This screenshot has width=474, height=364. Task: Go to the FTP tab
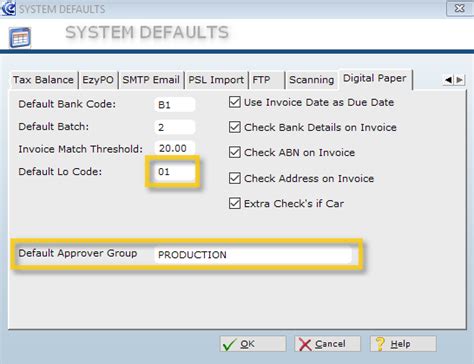pos(267,80)
